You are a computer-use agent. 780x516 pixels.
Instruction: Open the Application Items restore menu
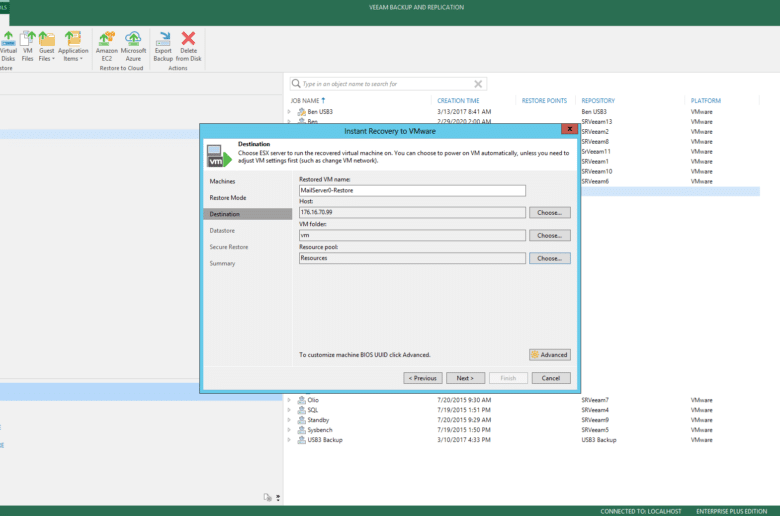[73, 46]
